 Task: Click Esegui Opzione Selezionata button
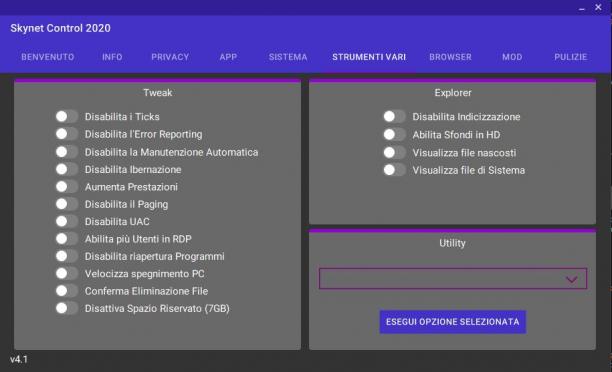pos(453,322)
